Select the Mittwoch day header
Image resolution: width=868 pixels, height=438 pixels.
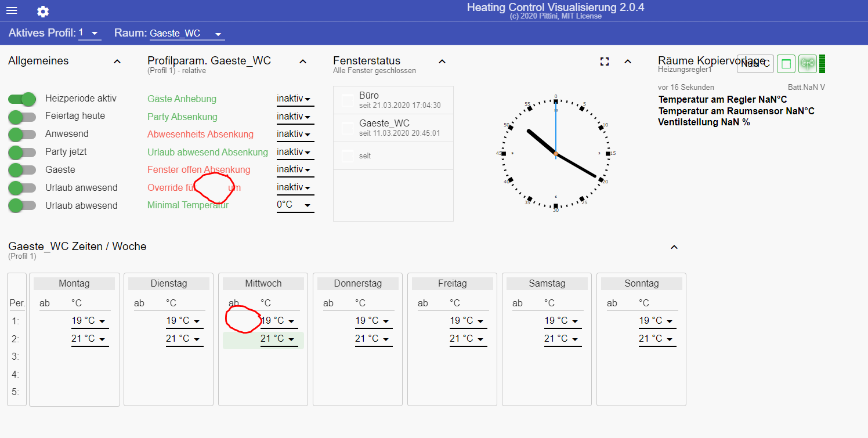coord(263,284)
